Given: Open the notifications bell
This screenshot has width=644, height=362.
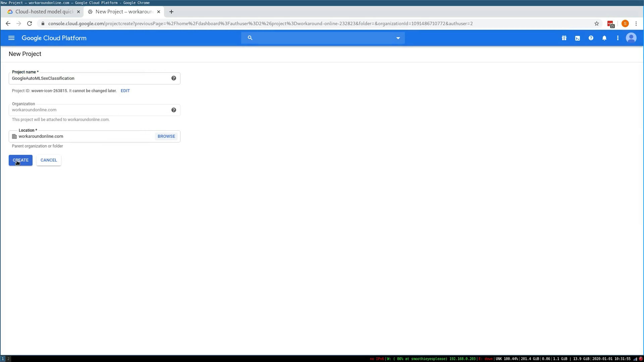Looking at the screenshot, I should [x=604, y=38].
